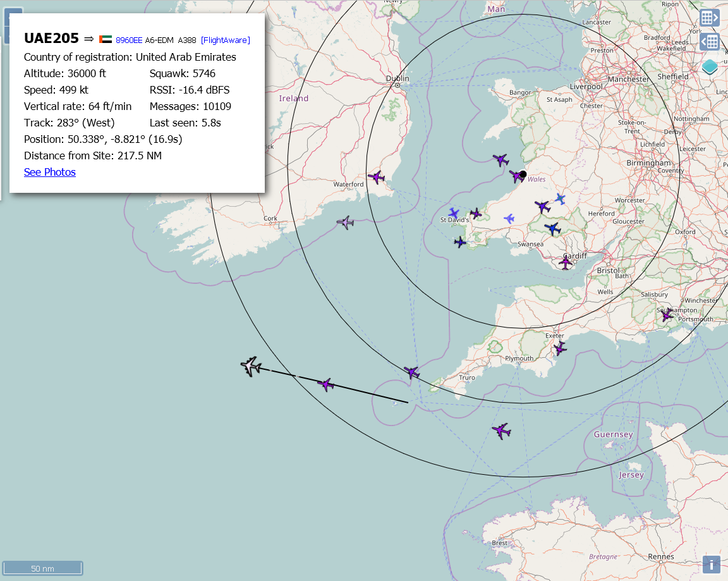Click the aircraft near Southampton
Screen dimensions: 728x581
(x=667, y=315)
